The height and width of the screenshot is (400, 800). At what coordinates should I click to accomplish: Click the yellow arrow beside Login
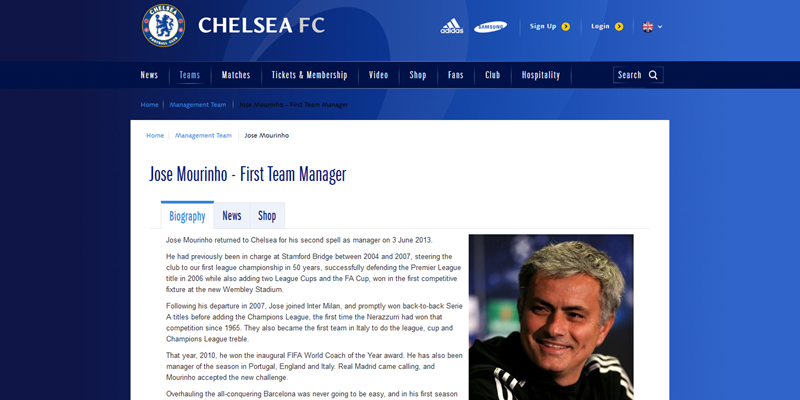[x=619, y=27]
